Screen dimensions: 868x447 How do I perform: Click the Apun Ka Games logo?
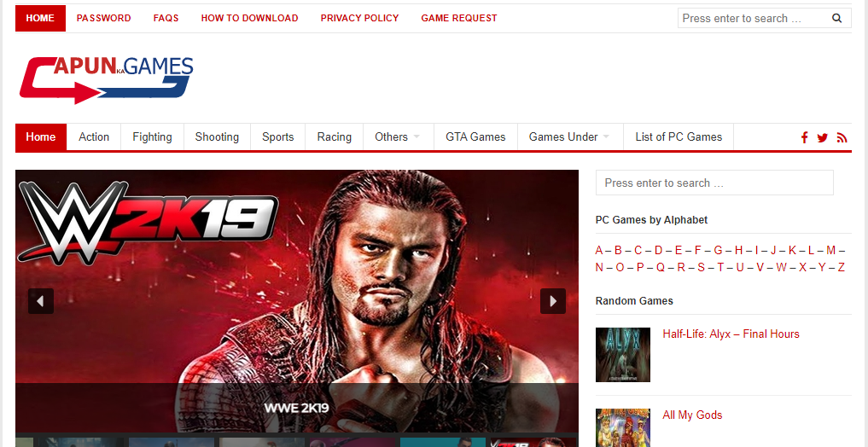[106, 79]
